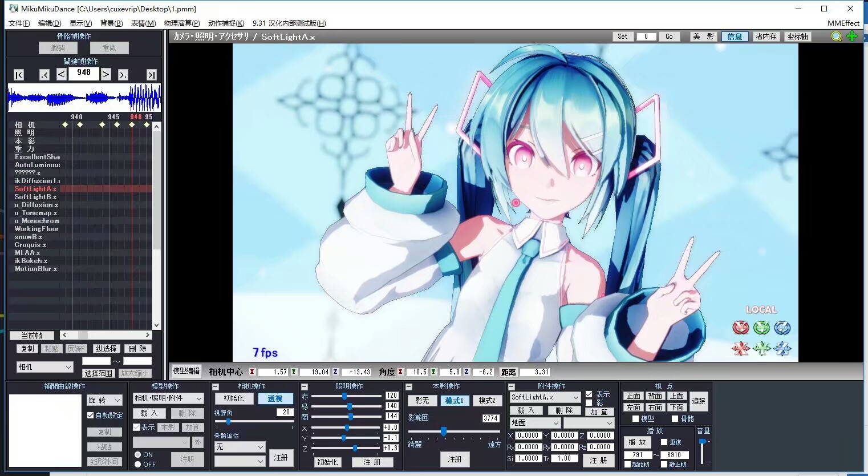This screenshot has height=476, width=868.
Task: Open the 表情(M) menu
Action: (x=143, y=23)
